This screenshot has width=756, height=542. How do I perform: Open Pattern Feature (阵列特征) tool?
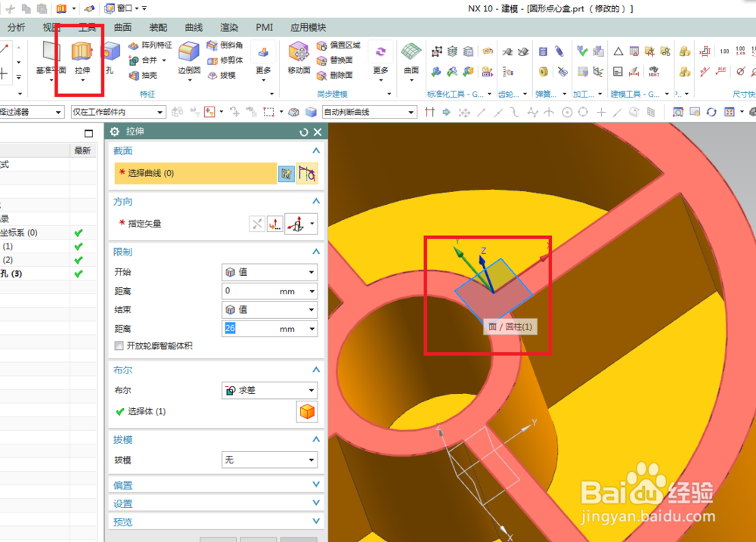coord(150,45)
